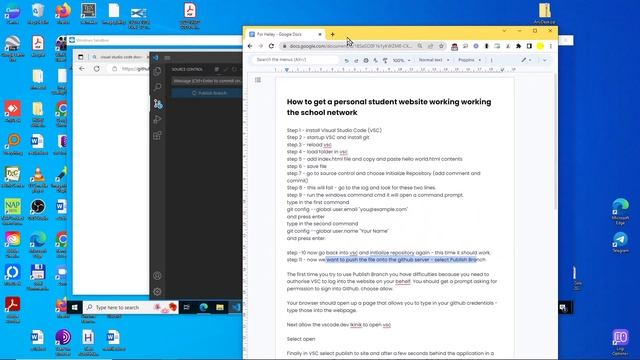The width and height of the screenshot is (640, 360).
Task: Toggle spell check in Docs toolbar
Action: 376,60
